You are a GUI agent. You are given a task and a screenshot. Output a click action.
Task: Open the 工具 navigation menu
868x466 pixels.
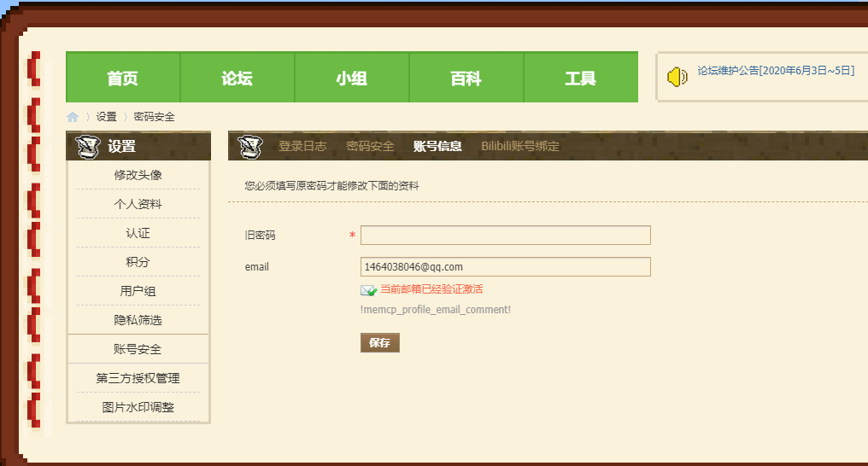pyautogui.click(x=581, y=78)
